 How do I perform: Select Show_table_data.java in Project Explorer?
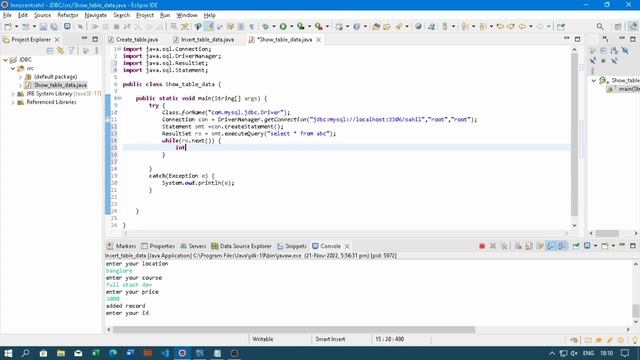[60, 85]
